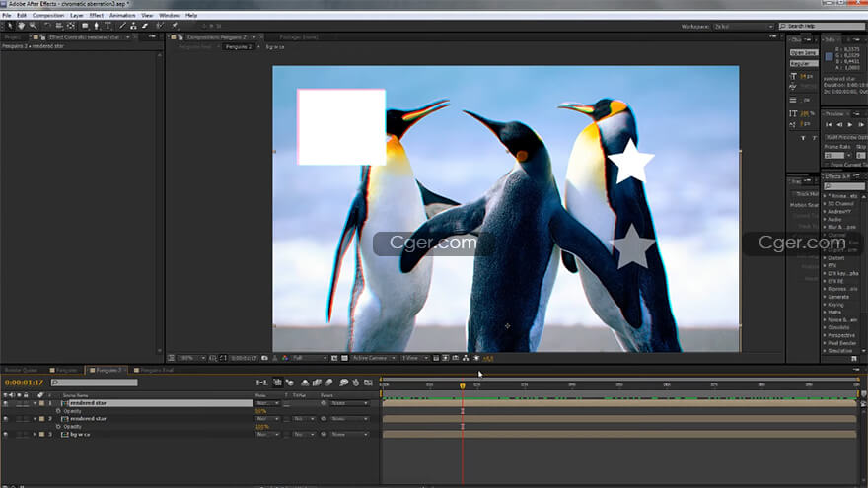Select the Brush tool
868x488 pixels.
122,26
